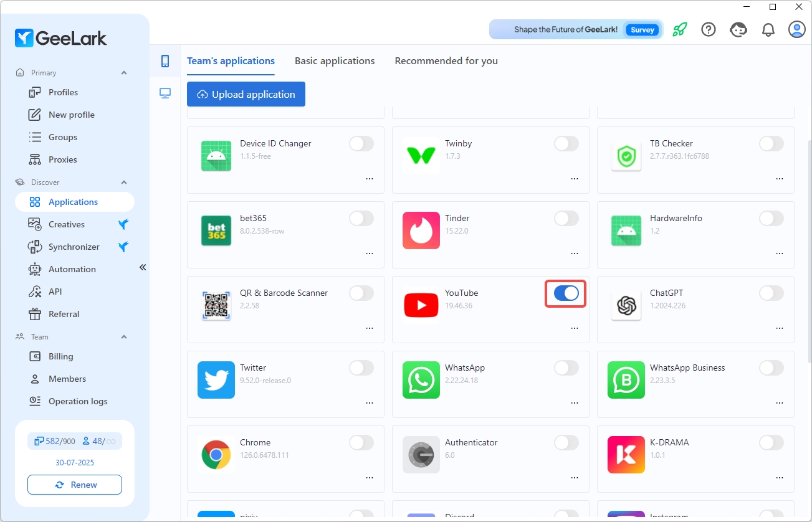Switch to Basic applications tab
This screenshot has width=812, height=522.
coord(335,61)
